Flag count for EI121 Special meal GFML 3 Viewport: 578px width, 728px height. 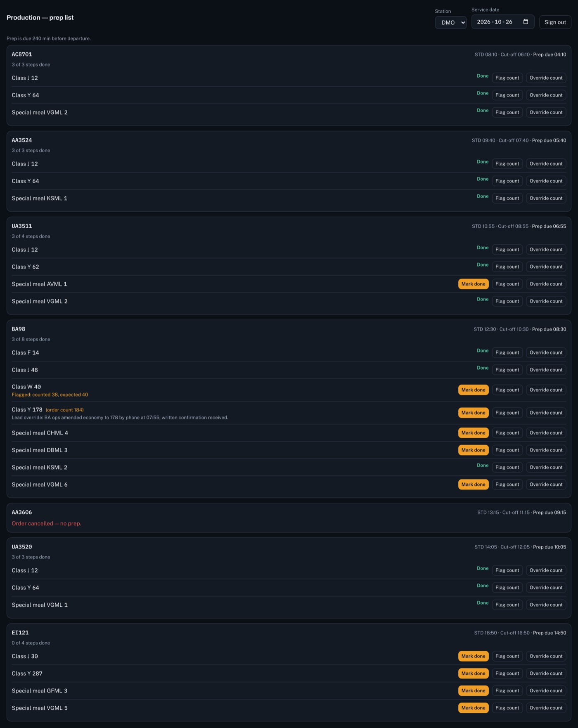click(507, 691)
